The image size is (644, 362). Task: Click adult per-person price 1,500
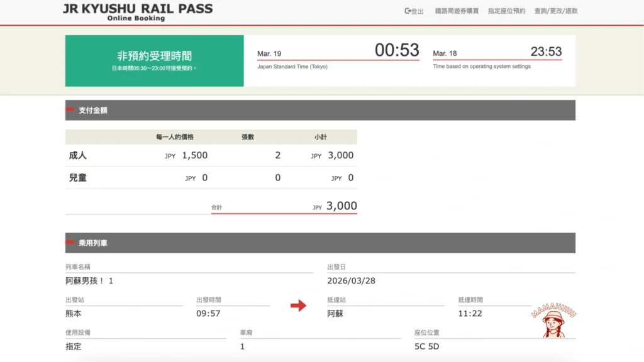tap(195, 155)
